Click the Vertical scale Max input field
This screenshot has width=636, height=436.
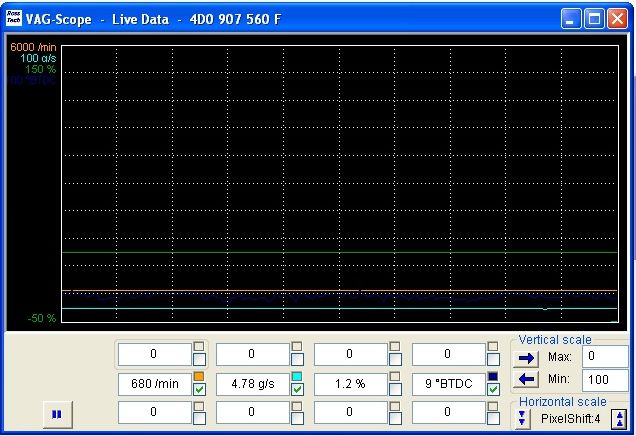click(604, 356)
